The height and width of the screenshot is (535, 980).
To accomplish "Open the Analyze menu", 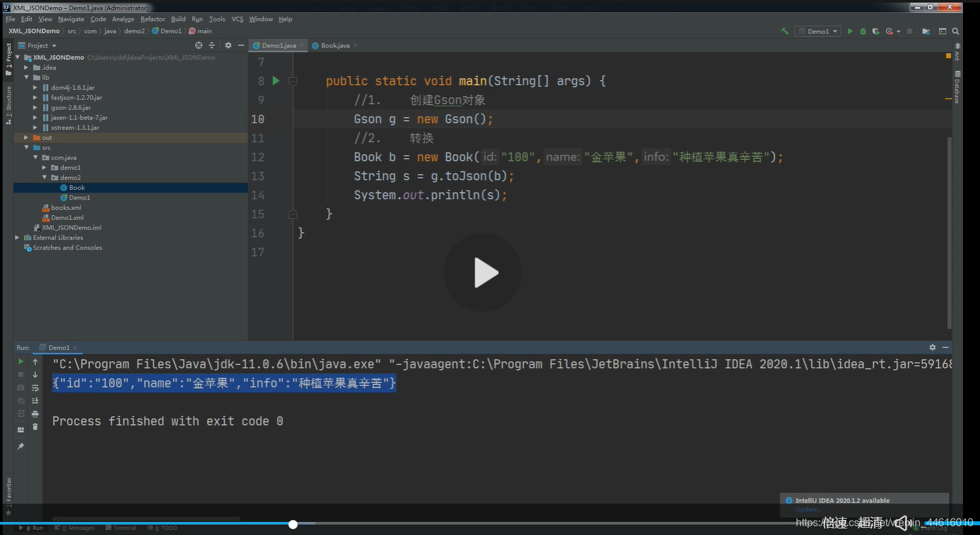I will click(x=123, y=19).
